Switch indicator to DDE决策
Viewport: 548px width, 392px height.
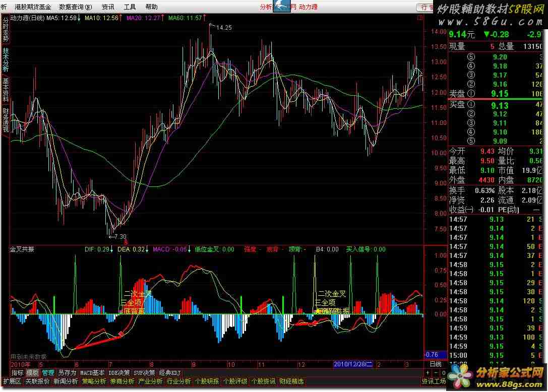[119, 373]
